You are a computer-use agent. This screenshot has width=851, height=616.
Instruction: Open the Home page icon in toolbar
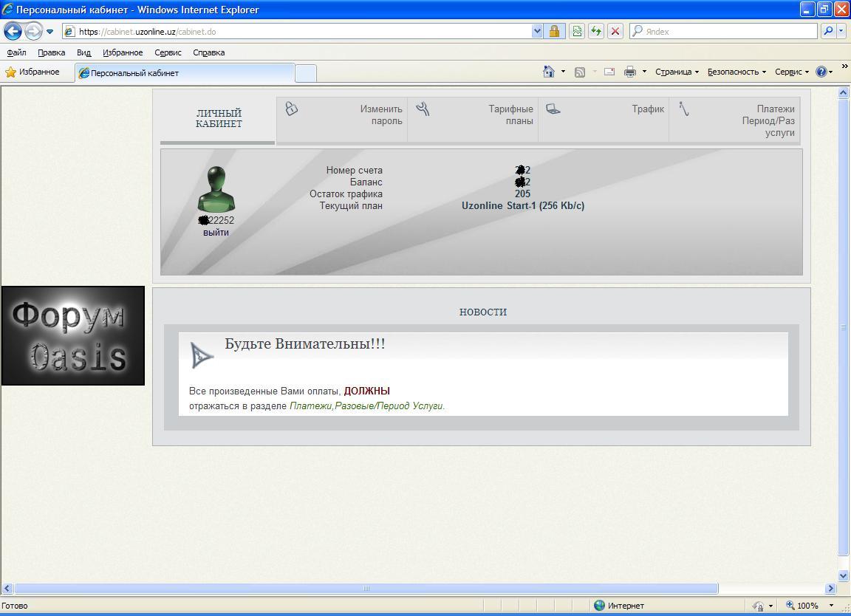click(x=548, y=72)
